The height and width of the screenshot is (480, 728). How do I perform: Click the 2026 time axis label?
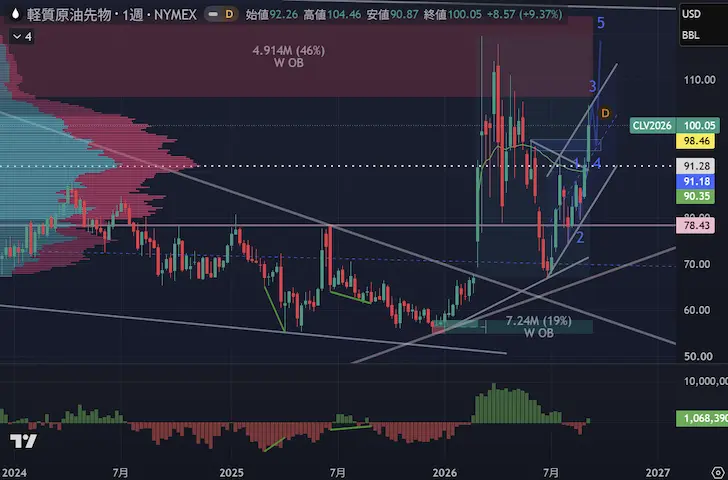click(444, 473)
